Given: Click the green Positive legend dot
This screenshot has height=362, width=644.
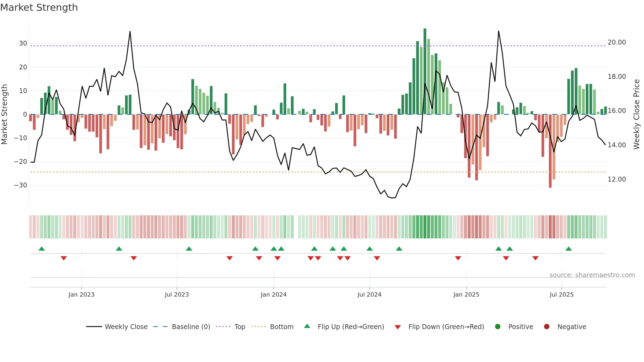Looking at the screenshot, I should point(498,327).
